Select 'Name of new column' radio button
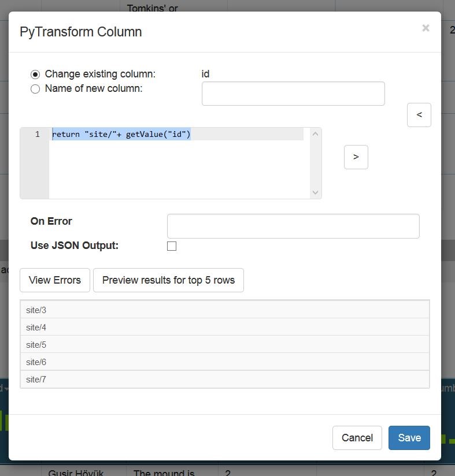455x476 pixels. [x=35, y=89]
